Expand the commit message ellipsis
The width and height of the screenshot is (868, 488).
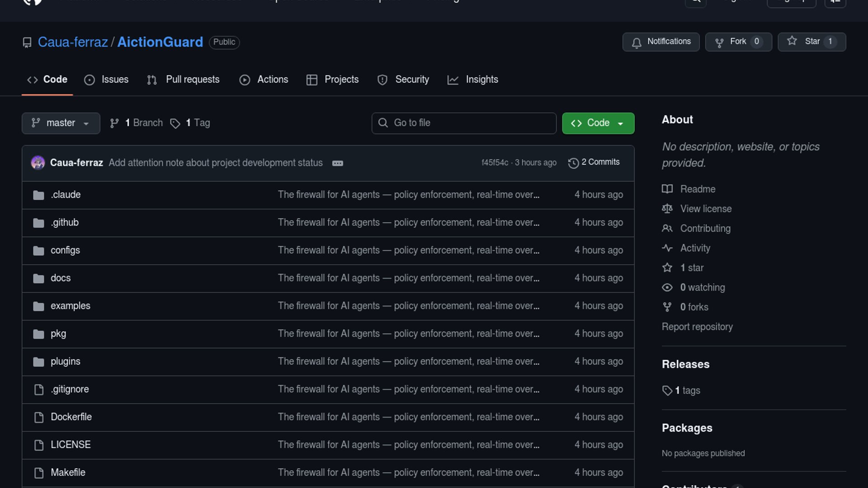click(x=337, y=163)
